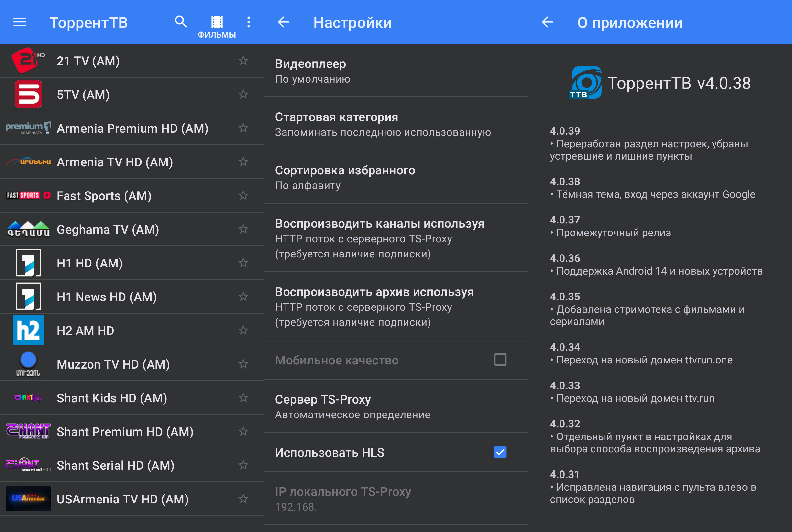792x532 pixels.
Task: Open the Видеоплеер setting
Action: 396,71
